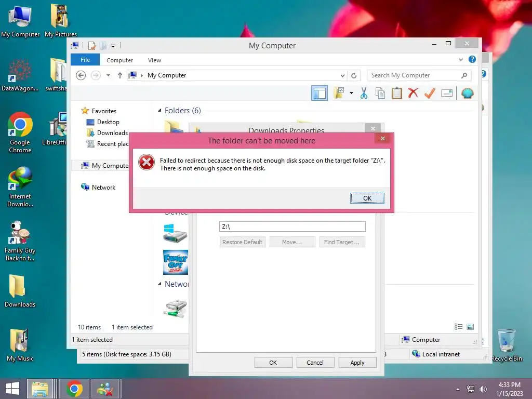Go up one folder level
This screenshot has width=532, height=399.
pos(120,75)
